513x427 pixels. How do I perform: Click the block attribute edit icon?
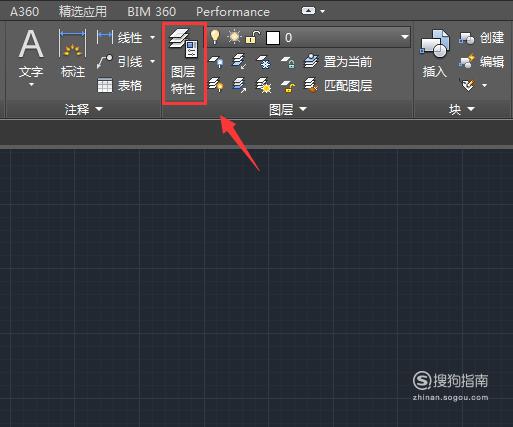pos(468,85)
